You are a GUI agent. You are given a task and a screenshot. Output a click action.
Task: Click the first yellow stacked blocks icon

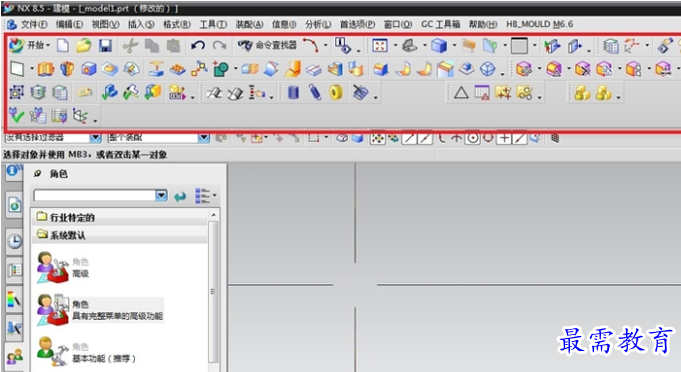(582, 92)
